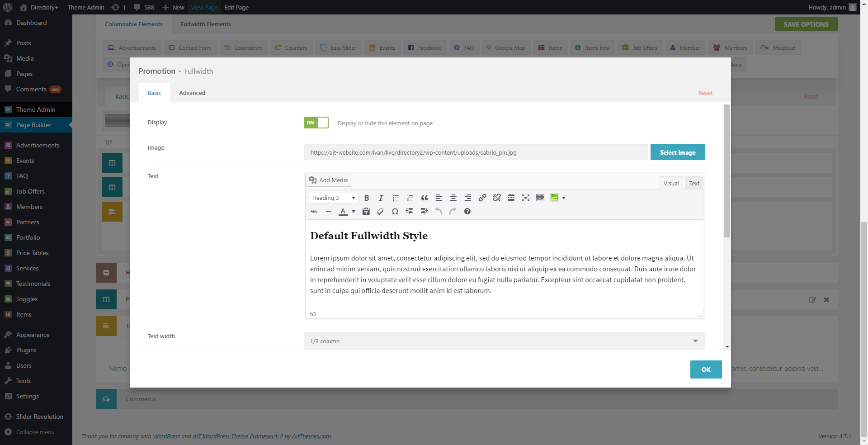Enter distraction-free fullscreen mode

click(x=526, y=198)
